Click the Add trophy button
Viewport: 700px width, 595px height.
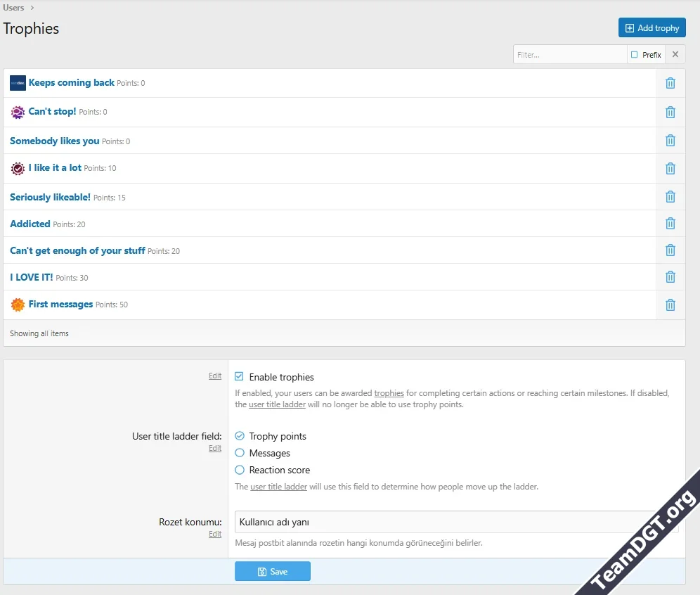coord(652,28)
